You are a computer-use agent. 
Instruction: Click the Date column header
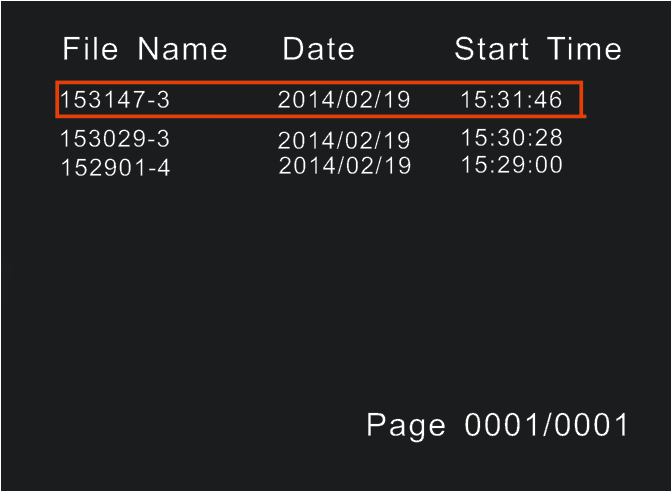318,49
